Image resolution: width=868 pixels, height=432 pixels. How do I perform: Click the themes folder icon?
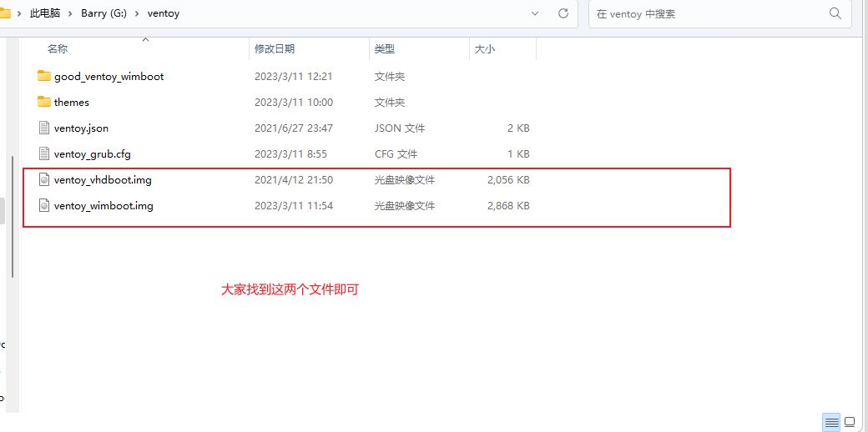(44, 102)
